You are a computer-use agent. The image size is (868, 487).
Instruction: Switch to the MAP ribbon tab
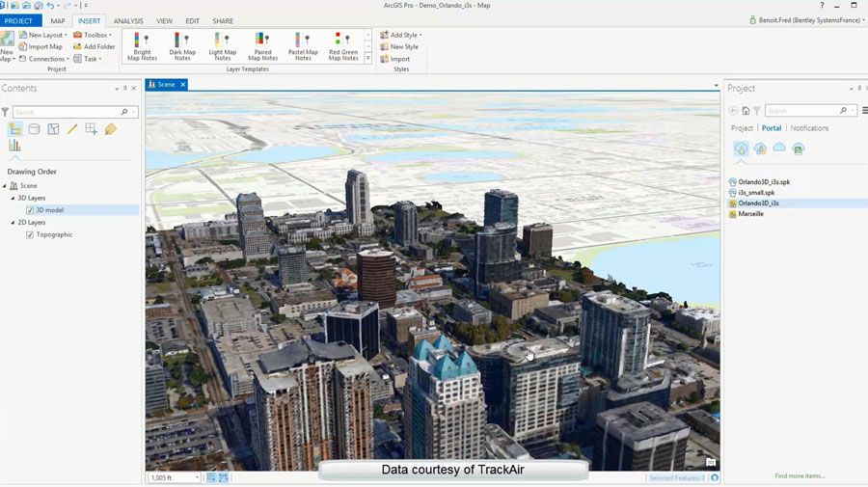58,21
